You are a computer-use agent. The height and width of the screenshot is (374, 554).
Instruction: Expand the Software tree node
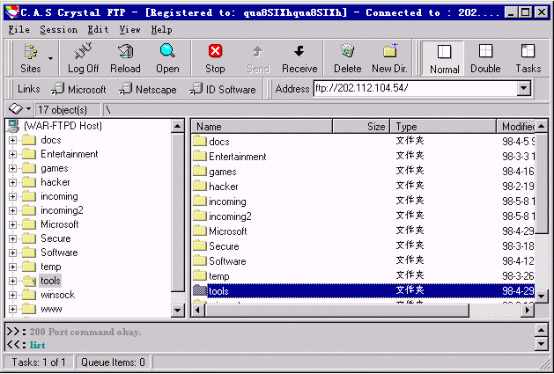point(13,253)
